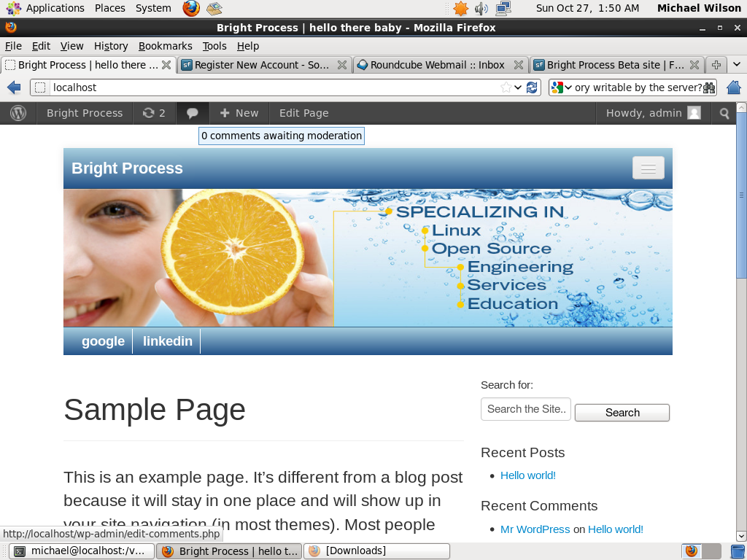Click the back navigation arrow
This screenshot has height=560, width=747.
[x=13, y=87]
